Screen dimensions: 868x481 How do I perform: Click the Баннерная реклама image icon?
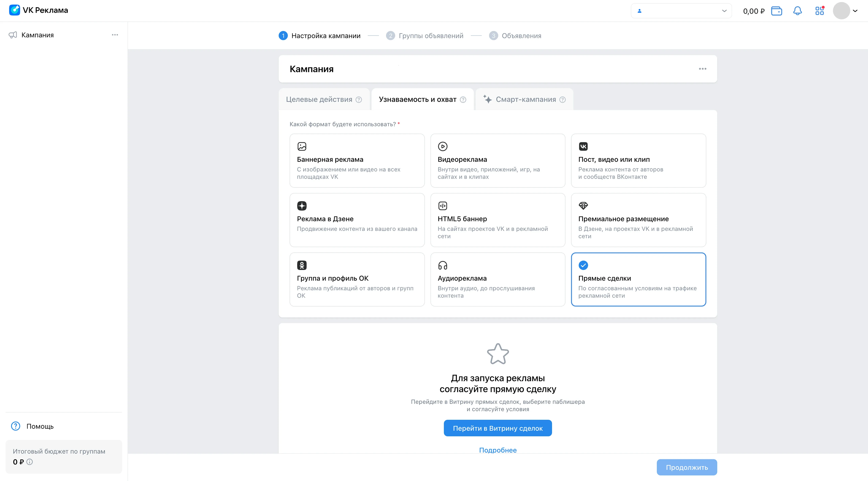[x=302, y=146]
